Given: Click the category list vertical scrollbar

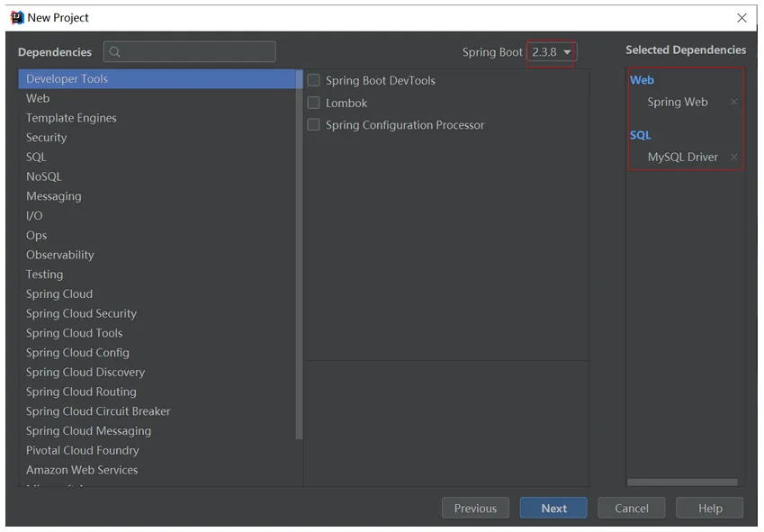Looking at the screenshot, I should [299, 255].
